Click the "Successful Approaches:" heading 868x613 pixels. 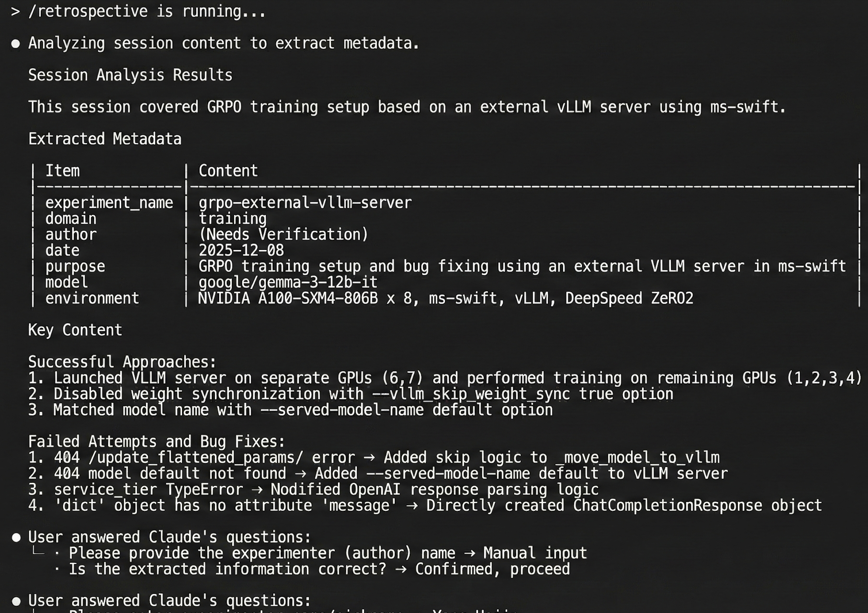122,362
